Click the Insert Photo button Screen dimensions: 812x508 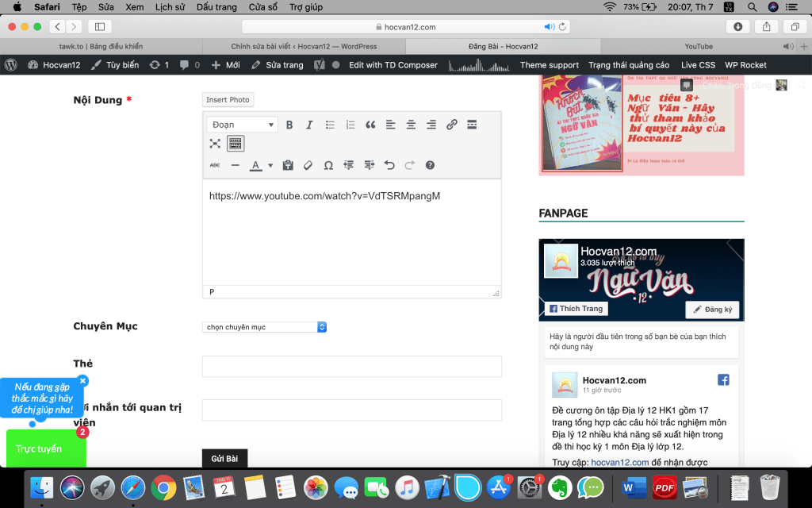[x=228, y=99]
